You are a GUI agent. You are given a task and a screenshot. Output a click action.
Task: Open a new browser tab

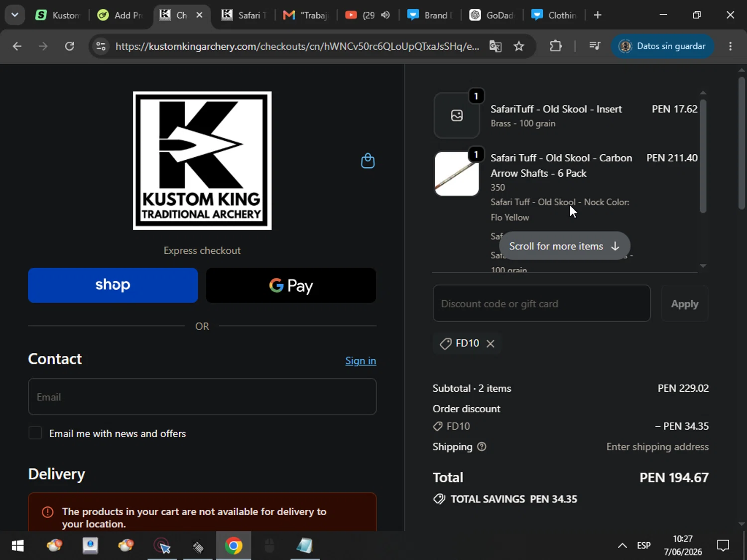click(598, 15)
